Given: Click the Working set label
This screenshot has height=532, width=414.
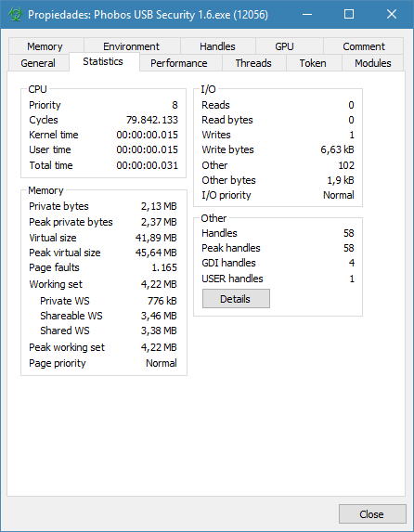Looking at the screenshot, I should coord(56,284).
